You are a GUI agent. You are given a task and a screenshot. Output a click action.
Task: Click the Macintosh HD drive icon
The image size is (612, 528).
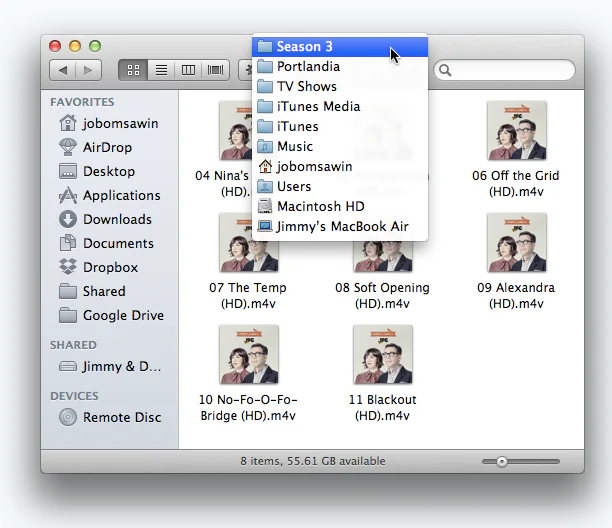click(x=265, y=206)
